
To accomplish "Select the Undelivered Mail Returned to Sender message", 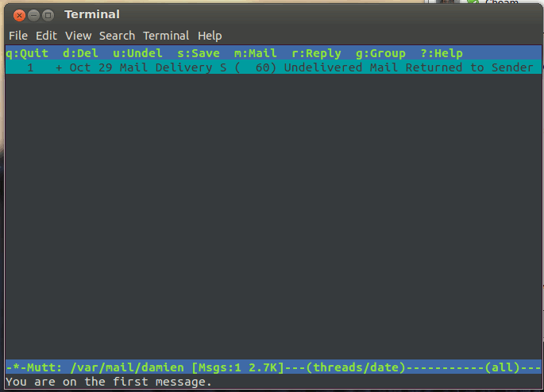I will point(273,67).
